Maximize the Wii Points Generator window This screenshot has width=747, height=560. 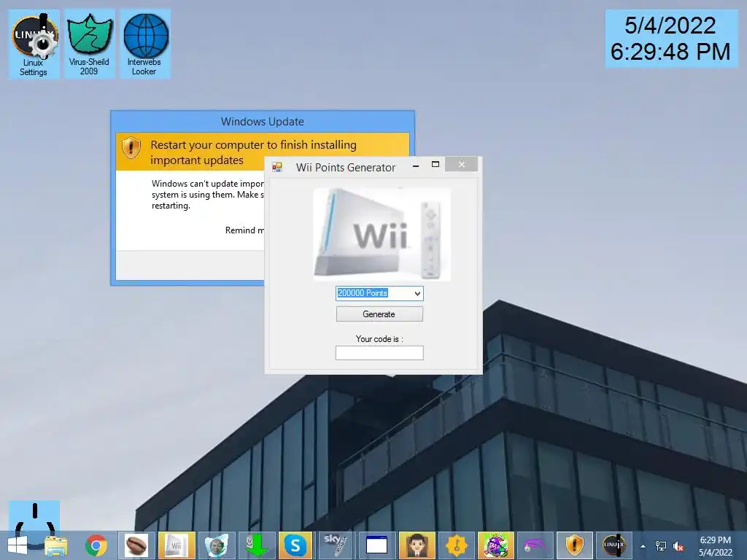(436, 164)
